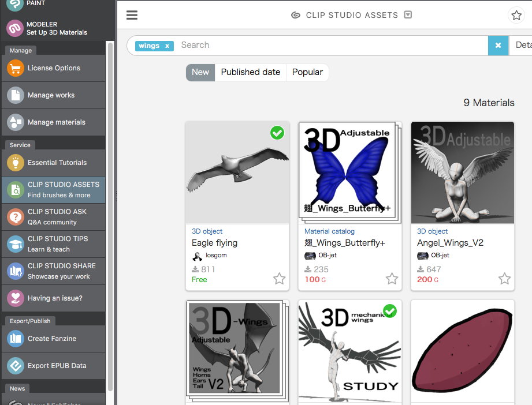Click the sidebar vertical scrollbar
Viewport: 532px width, 405px height.
coord(110,217)
